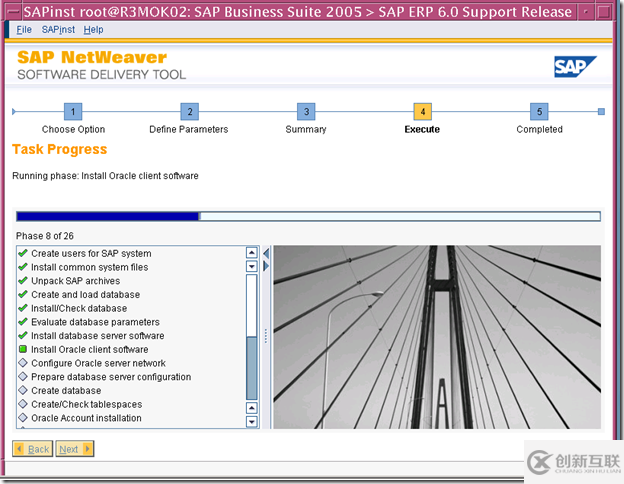Click the scroll-up arrow at top of phase list
624x484 pixels.
[252, 252]
